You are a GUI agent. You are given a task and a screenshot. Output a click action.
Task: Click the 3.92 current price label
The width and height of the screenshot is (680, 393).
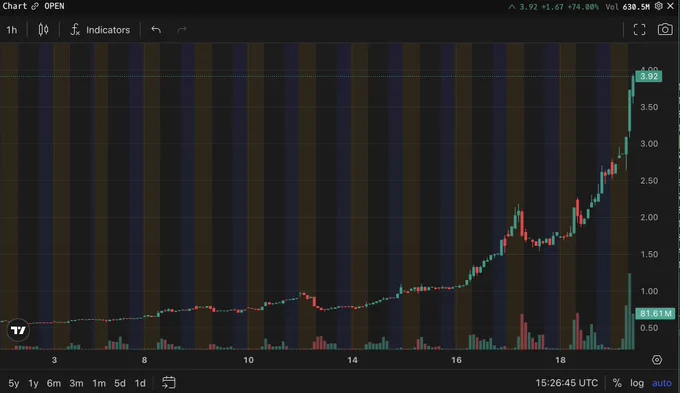[x=649, y=76]
